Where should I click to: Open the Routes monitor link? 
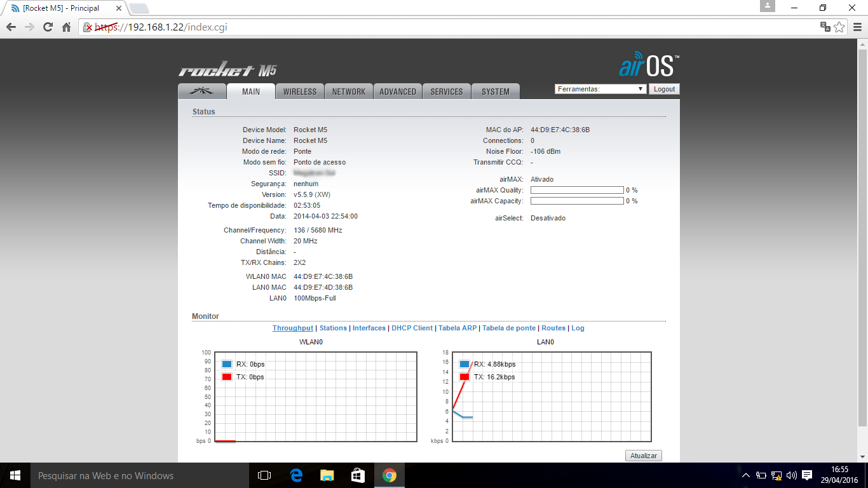click(553, 328)
